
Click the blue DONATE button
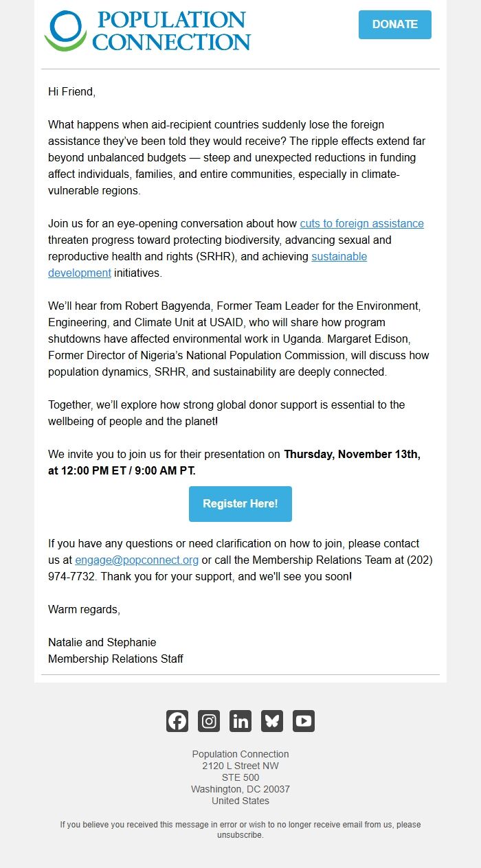tap(394, 24)
